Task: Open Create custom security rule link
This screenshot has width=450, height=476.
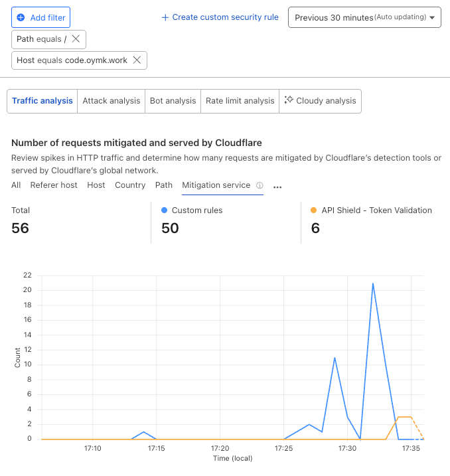Action: [220, 17]
